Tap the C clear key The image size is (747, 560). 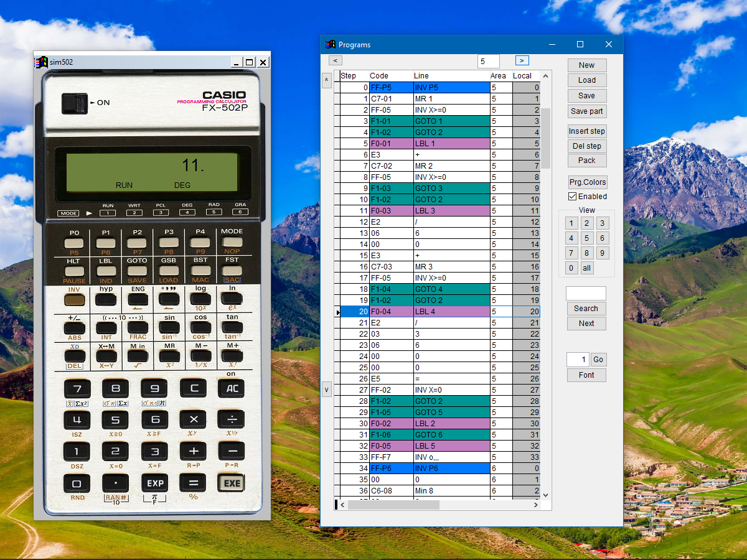coord(193,389)
